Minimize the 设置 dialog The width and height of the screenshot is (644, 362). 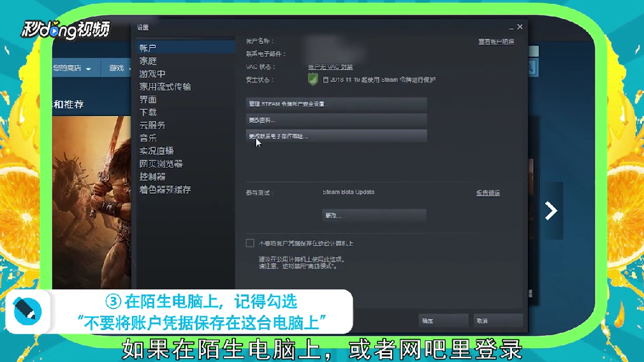pos(511,27)
